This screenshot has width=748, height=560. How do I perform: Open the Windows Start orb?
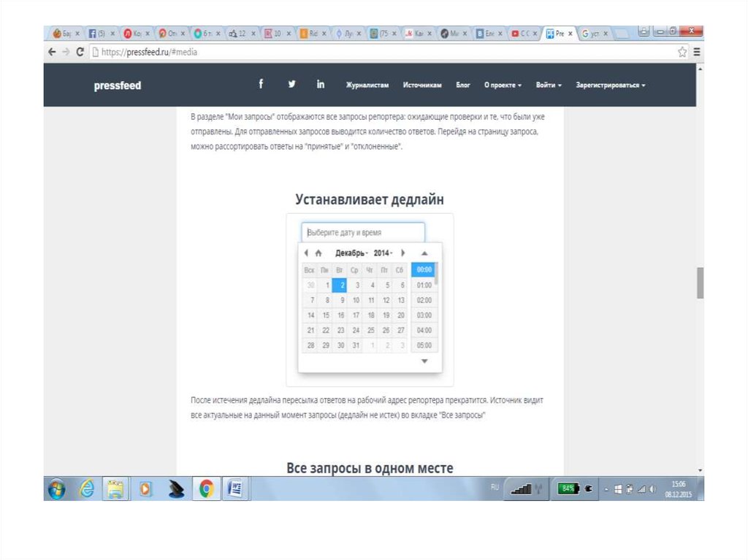57,489
